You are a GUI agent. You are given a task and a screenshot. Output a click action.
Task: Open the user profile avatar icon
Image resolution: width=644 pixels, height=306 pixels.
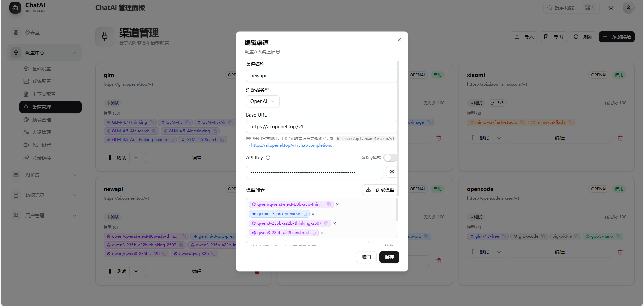click(628, 8)
